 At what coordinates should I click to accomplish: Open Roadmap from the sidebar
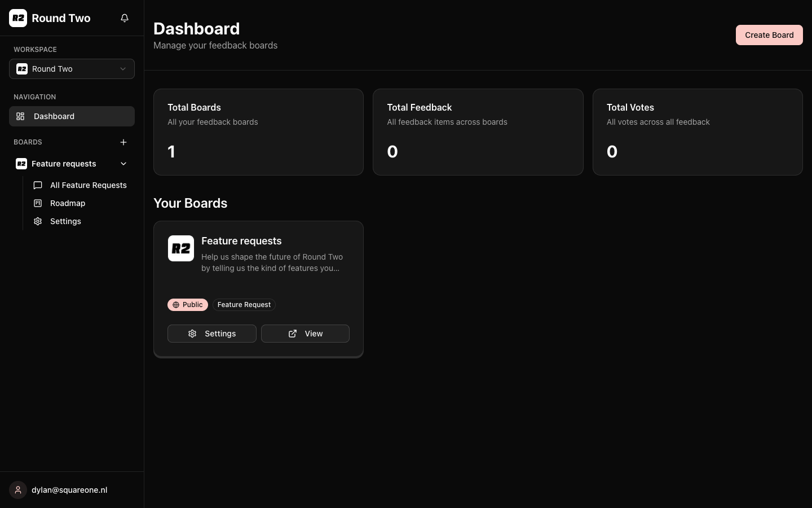[x=68, y=203]
